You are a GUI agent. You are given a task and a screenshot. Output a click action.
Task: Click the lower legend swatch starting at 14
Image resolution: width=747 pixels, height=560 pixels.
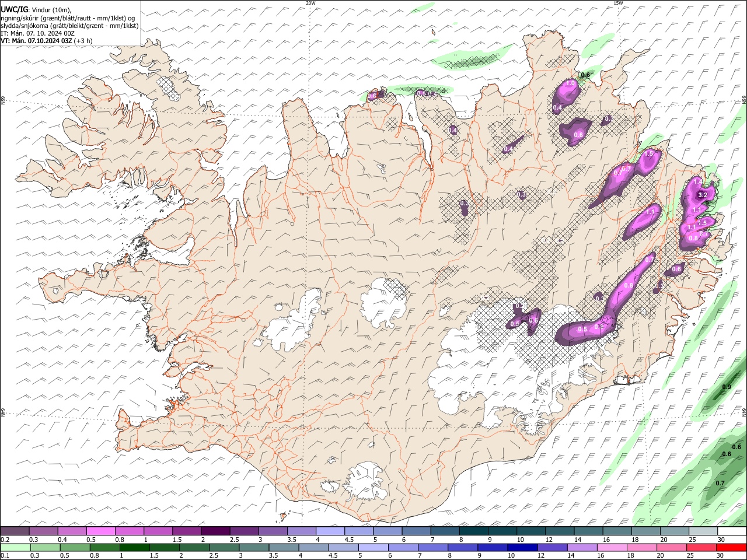tap(581, 547)
